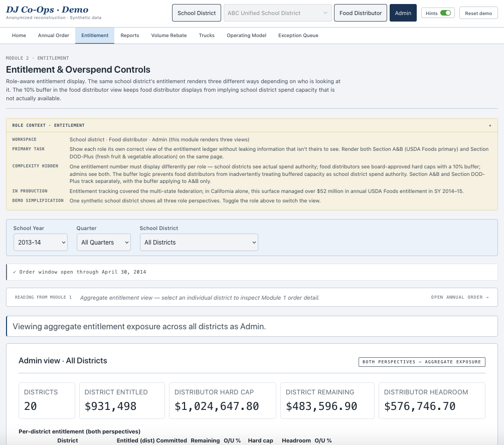
Task: Click the Demo Simplification label
Action: pyautogui.click(x=38, y=200)
